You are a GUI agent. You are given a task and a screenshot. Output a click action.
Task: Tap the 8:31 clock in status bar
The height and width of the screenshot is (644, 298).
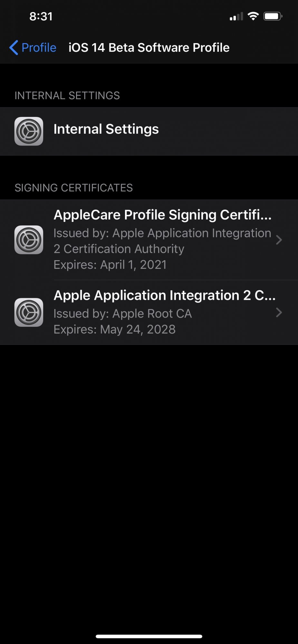pos(41,16)
